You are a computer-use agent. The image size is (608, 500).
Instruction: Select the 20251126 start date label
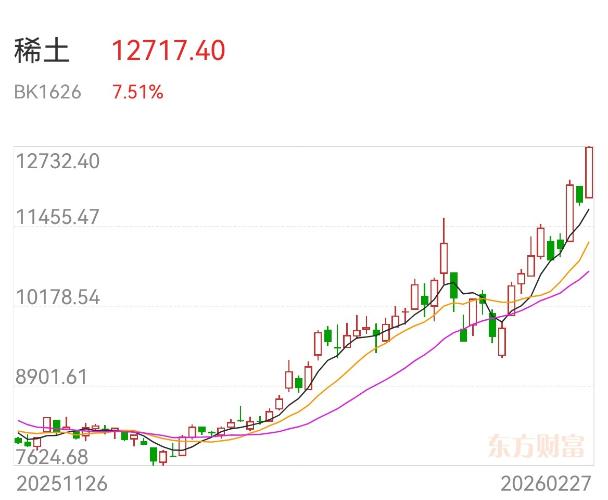click(59, 483)
